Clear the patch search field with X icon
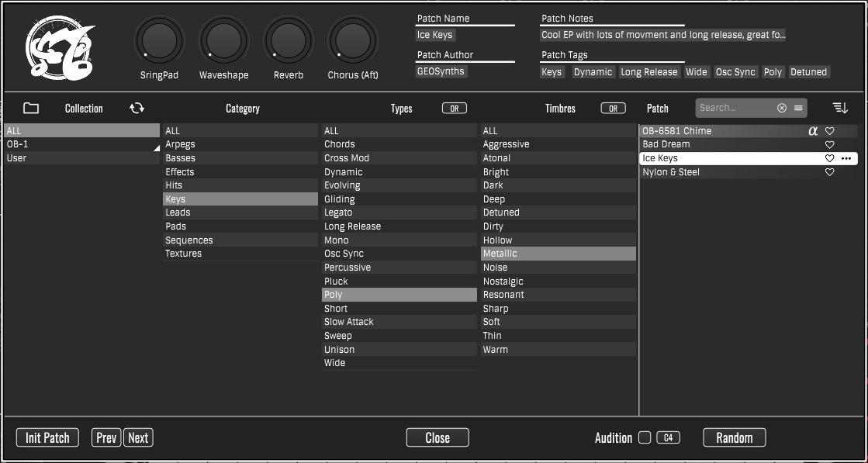Screen dimensions: 868x463 tap(782, 109)
